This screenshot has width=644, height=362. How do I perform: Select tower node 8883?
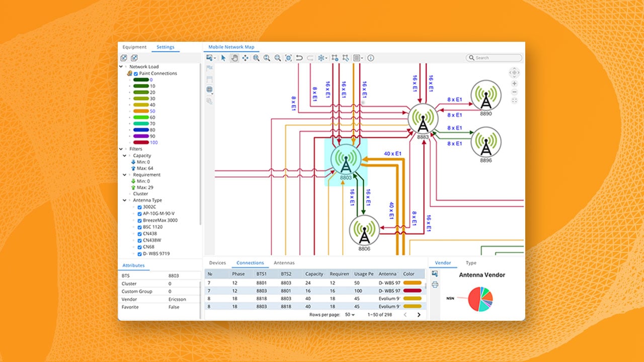pos(423,119)
